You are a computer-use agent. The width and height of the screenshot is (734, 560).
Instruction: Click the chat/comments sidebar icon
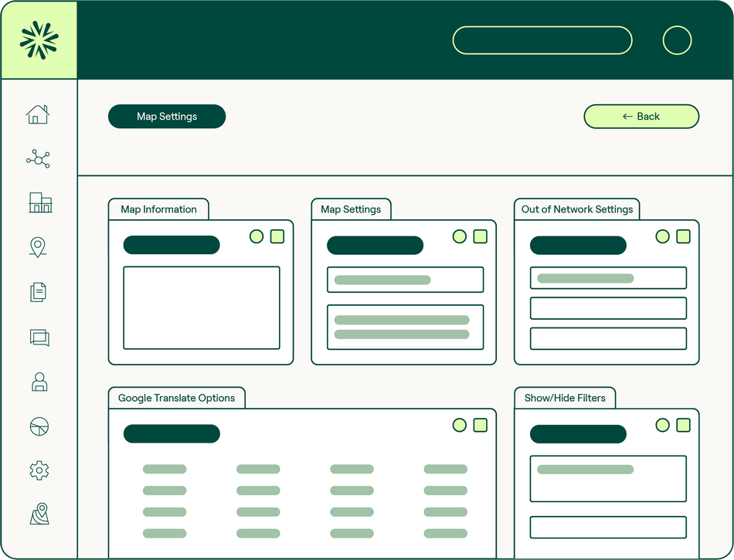39,338
